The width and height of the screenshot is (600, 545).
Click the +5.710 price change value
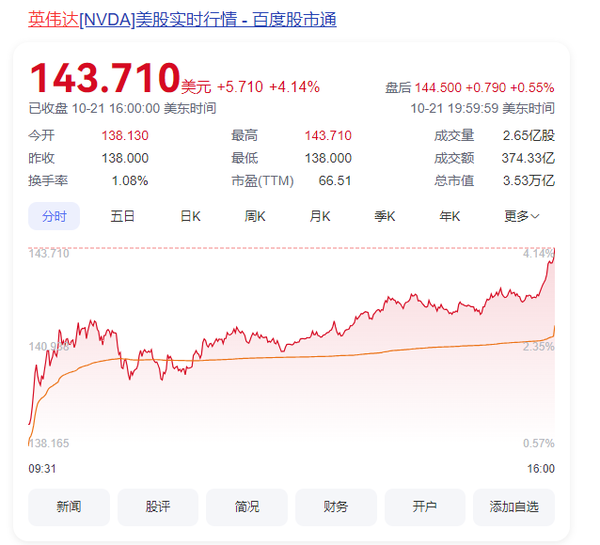click(240, 87)
